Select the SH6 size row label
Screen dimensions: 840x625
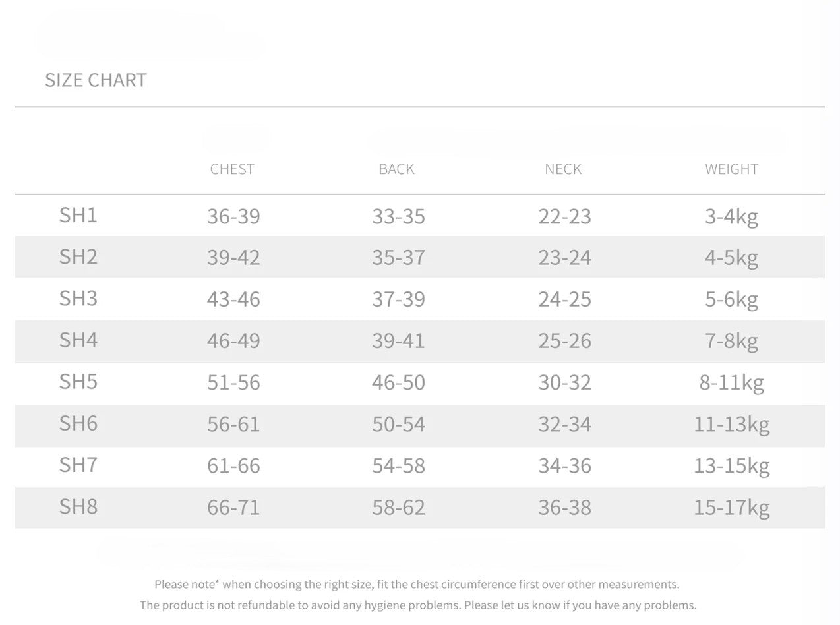coord(78,423)
